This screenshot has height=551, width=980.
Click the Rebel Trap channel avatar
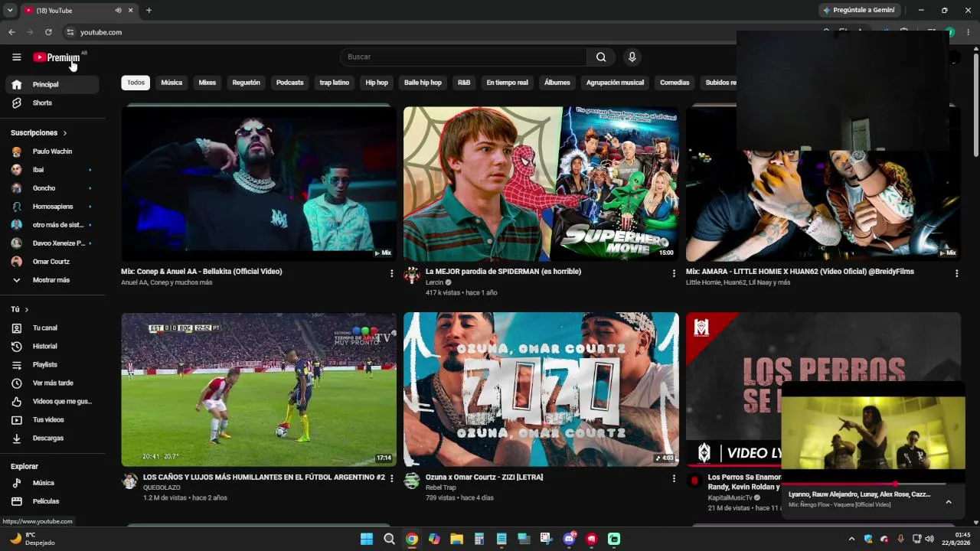tap(412, 481)
